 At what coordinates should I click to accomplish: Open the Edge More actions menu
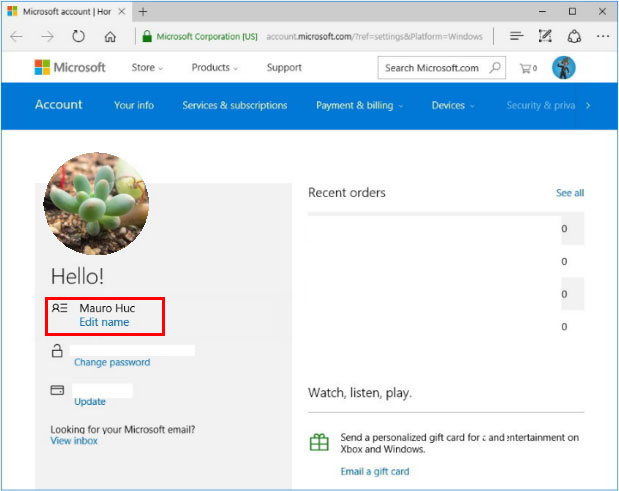coord(603,36)
